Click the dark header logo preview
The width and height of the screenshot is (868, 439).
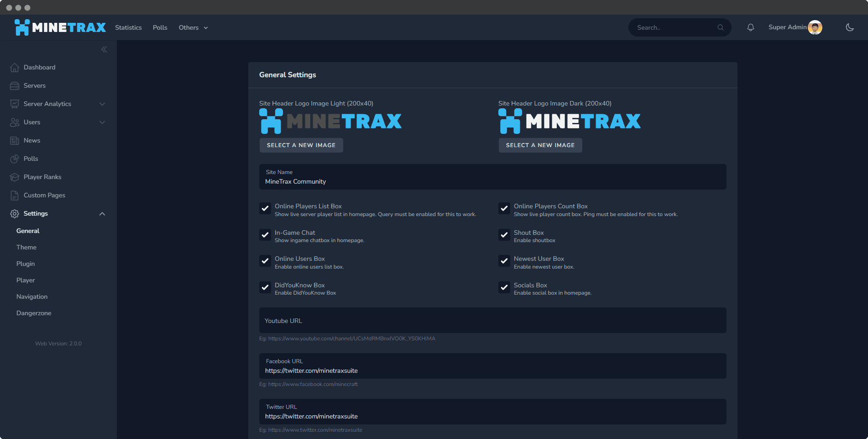570,121
